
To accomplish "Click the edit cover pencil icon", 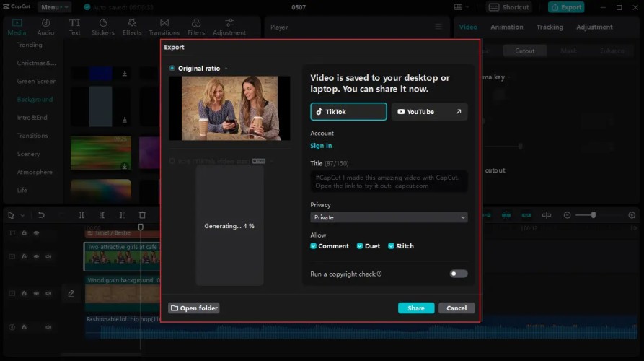I will (71, 293).
